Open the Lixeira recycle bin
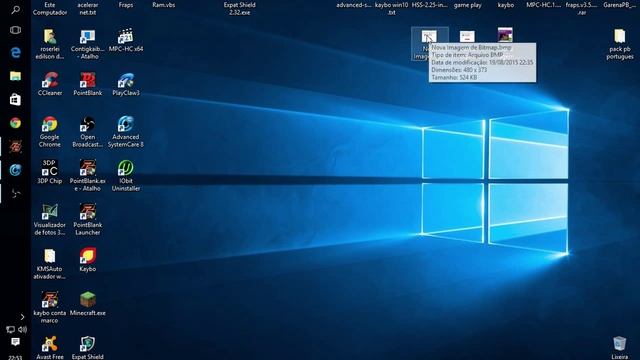The image size is (640, 360). pyautogui.click(x=620, y=348)
